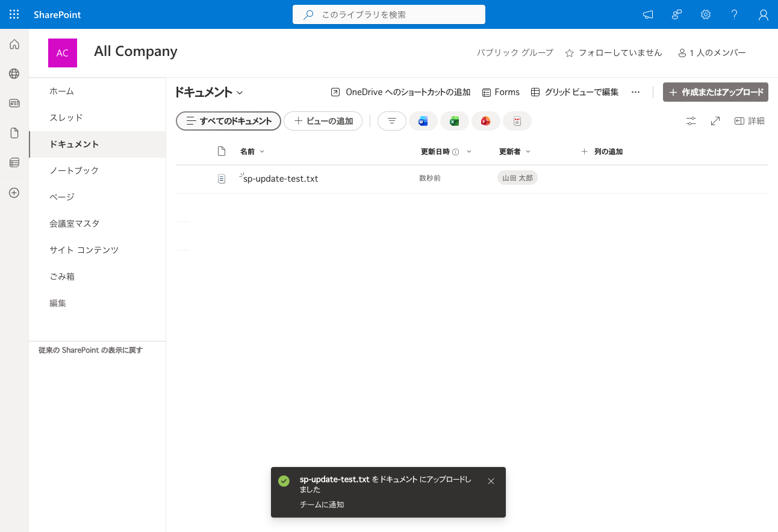Open the help question mark

coord(735,14)
